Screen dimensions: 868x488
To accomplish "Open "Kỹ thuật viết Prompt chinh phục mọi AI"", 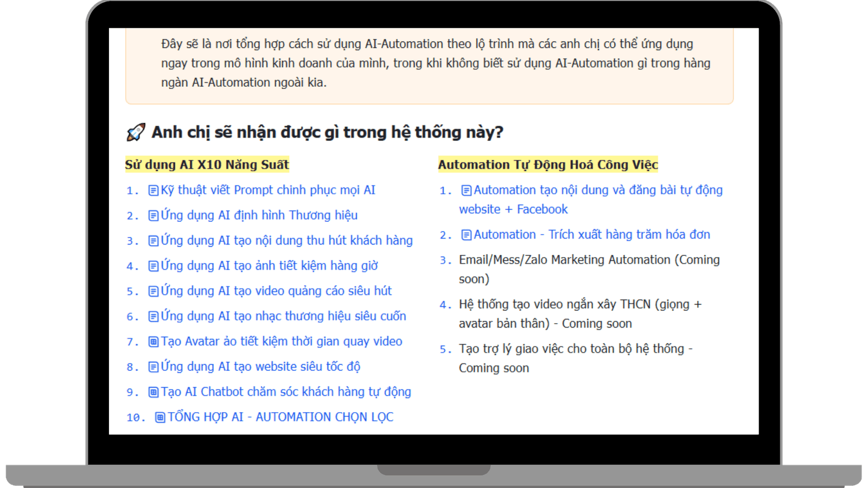I will (x=268, y=190).
